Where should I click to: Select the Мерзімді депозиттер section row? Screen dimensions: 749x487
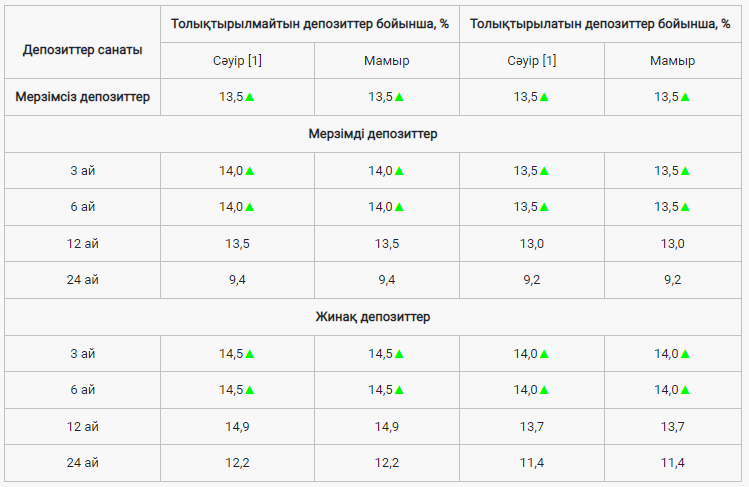coord(373,134)
